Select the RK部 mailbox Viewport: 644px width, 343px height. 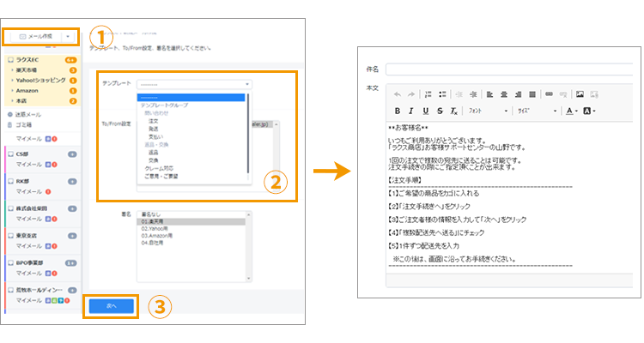(x=21, y=181)
